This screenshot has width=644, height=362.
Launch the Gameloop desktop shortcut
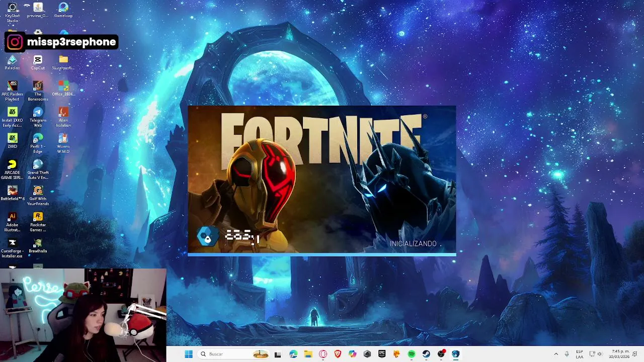[63, 11]
